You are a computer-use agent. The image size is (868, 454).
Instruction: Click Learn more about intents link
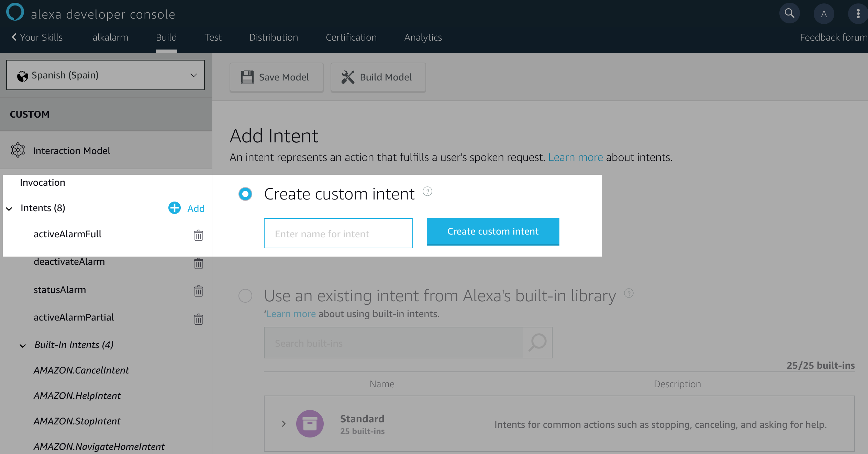tap(575, 157)
